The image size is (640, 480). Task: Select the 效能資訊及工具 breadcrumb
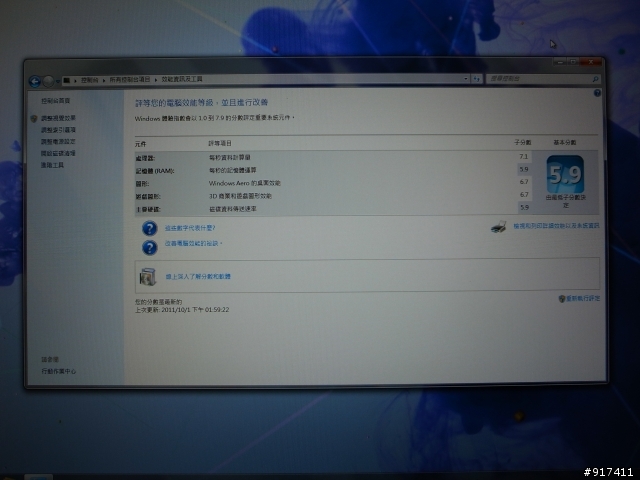pyautogui.click(x=182, y=79)
